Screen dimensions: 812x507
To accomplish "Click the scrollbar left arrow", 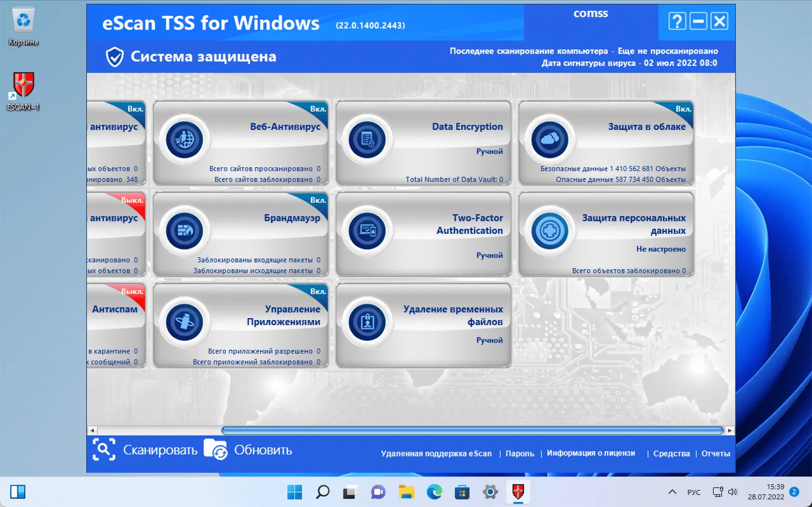I will pyautogui.click(x=93, y=431).
